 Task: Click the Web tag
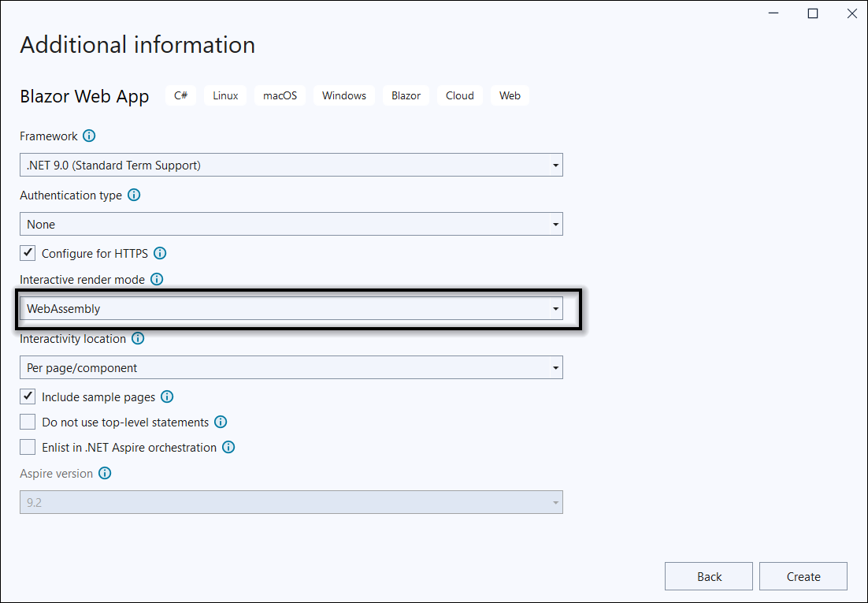tap(510, 95)
